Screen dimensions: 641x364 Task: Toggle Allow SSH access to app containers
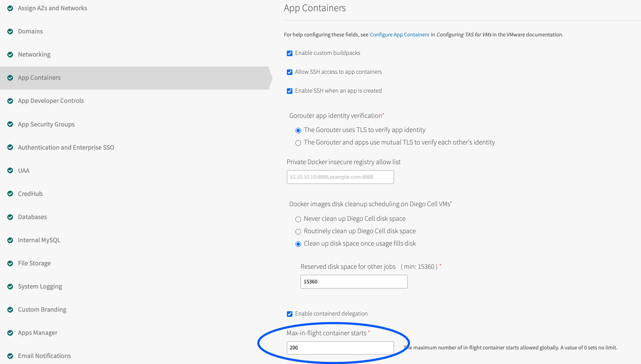point(290,72)
